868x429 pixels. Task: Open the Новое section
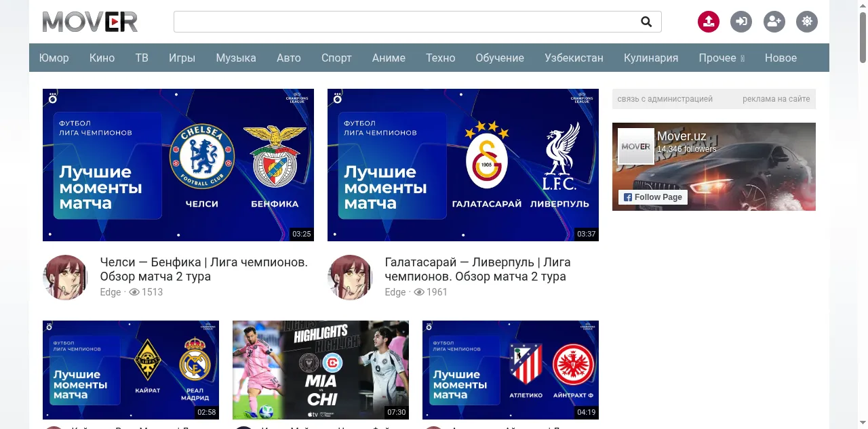[781, 58]
